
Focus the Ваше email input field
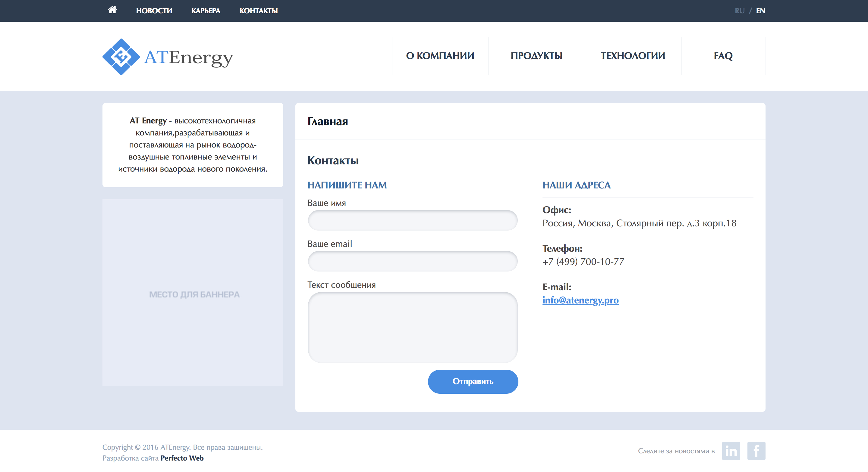[x=412, y=261]
